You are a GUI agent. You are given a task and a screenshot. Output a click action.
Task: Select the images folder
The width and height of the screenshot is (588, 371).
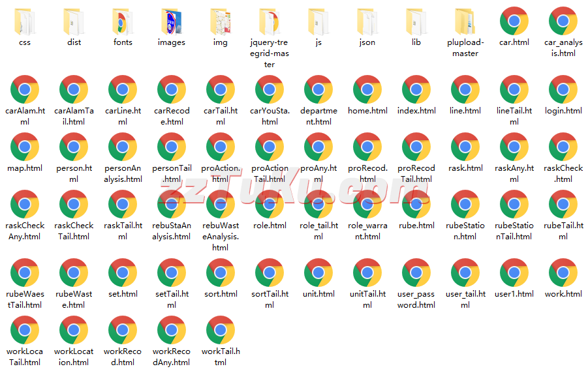[x=172, y=22]
